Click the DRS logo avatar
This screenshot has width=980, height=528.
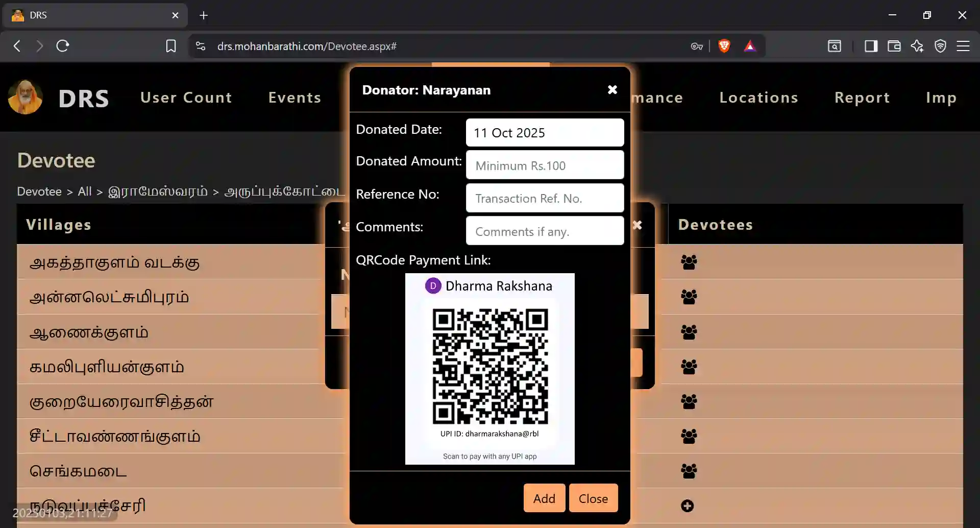pos(26,97)
